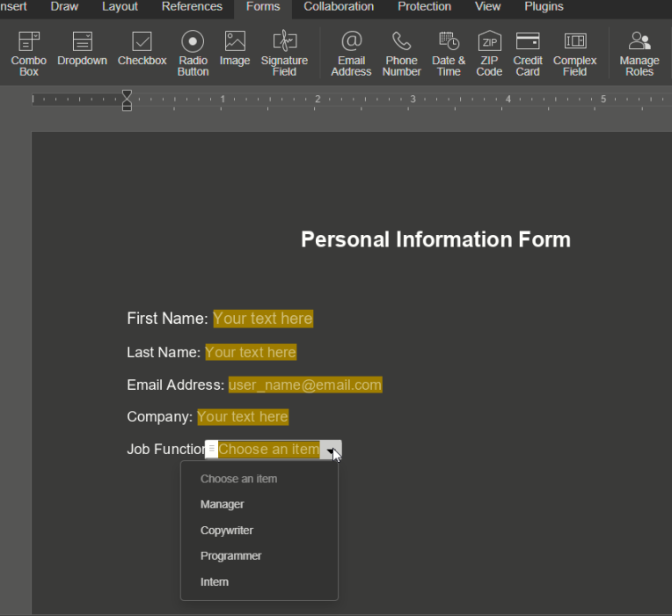672x616 pixels.
Task: Open the Draw tab
Action: click(x=64, y=6)
